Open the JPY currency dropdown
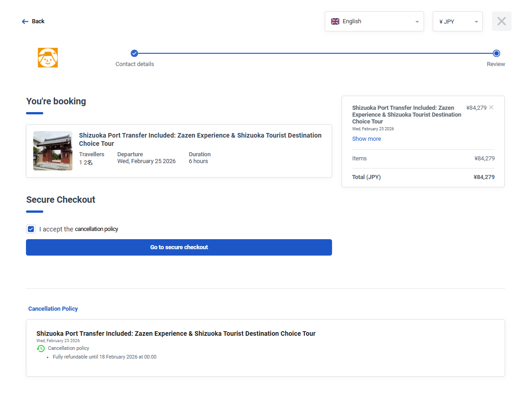The width and height of the screenshot is (532, 400). point(457,21)
